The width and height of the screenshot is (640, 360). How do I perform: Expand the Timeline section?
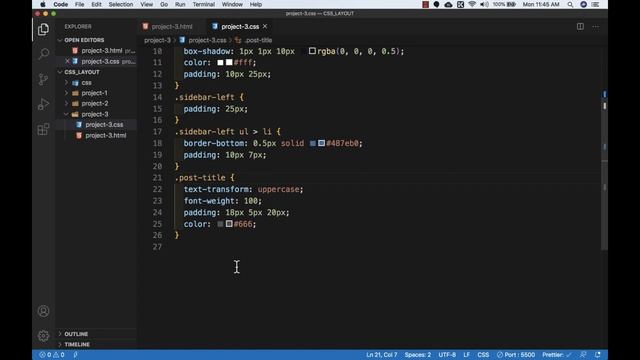click(77, 344)
